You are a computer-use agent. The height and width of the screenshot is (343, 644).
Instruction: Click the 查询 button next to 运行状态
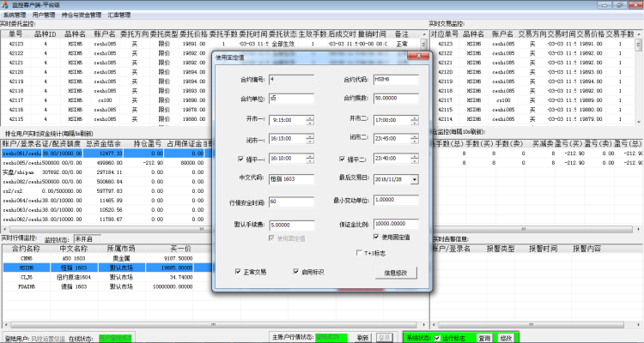[x=485, y=337]
